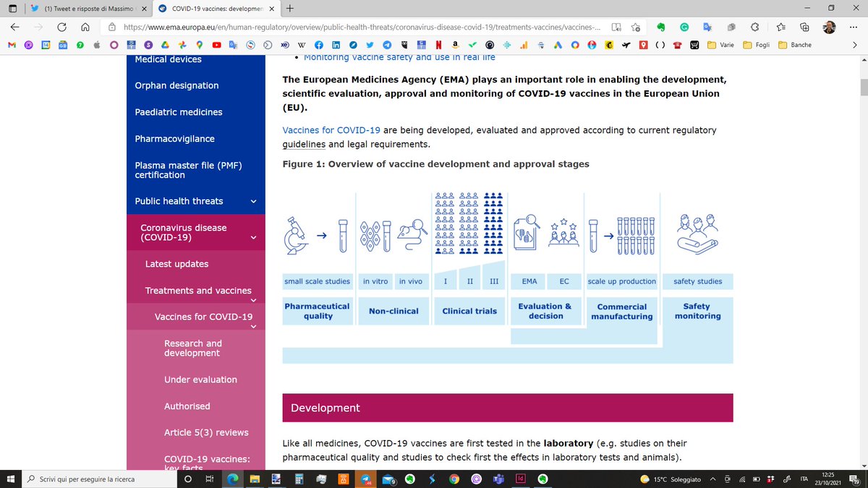Follow the 'guidelines' link in paragraph
Screen dimensions: 868x488
(305, 144)
